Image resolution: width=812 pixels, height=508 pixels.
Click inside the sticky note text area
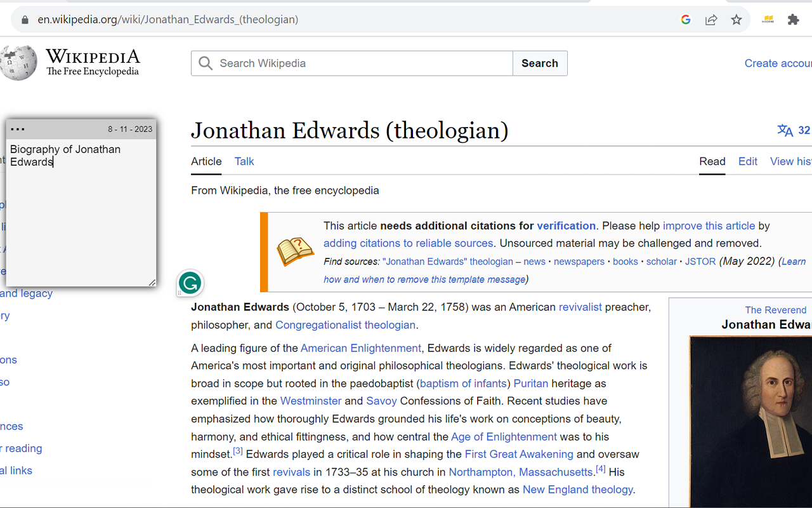click(x=81, y=212)
